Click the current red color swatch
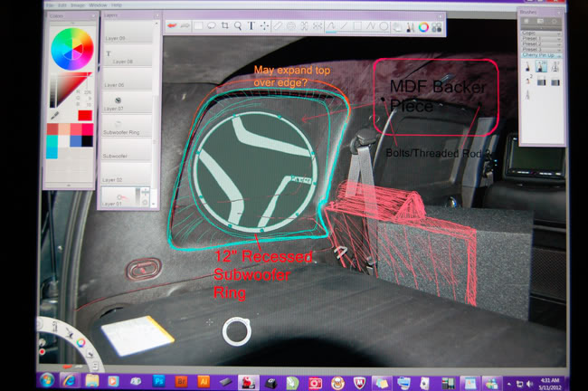588x391 pixels. pyautogui.click(x=85, y=116)
